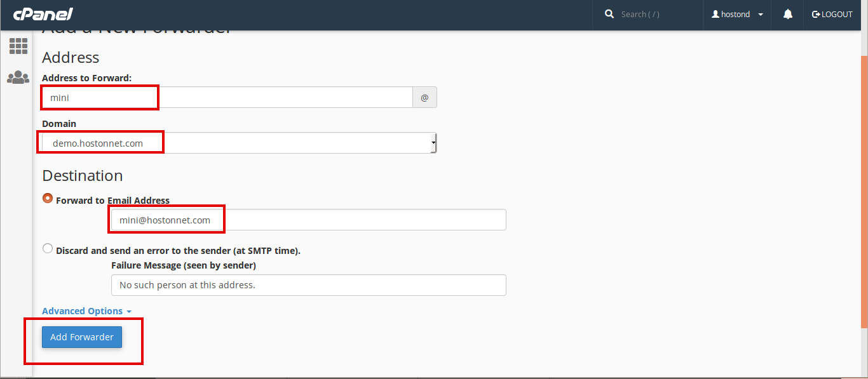Click the Add Forwarder button

82,337
